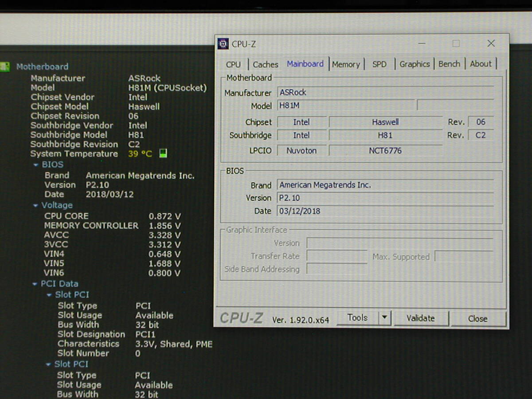Click the H81M (CPUSocket) value in Speccy
This screenshot has height=399, width=532.
(x=168, y=88)
